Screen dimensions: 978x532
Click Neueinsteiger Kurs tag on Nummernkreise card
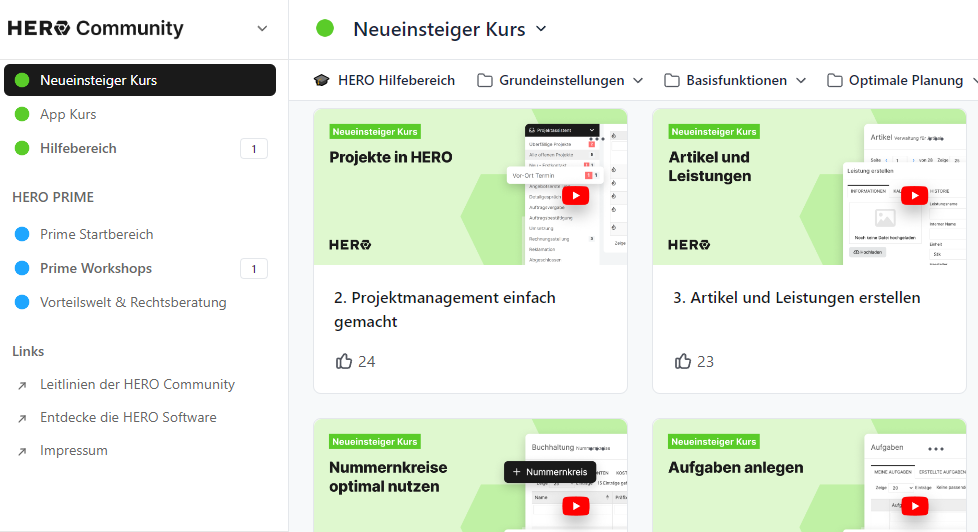[x=375, y=442]
